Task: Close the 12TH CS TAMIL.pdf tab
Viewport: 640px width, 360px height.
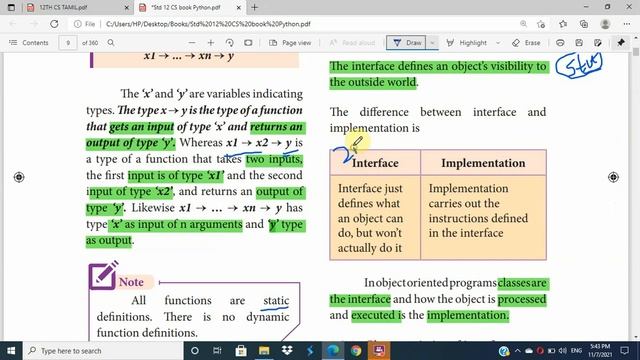Action: click(x=127, y=7)
